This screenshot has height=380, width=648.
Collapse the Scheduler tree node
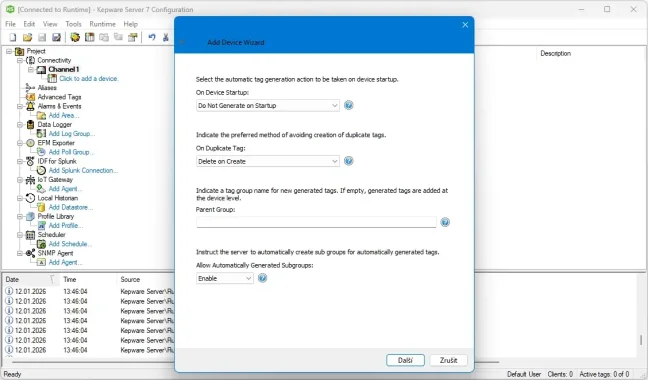click(20, 235)
